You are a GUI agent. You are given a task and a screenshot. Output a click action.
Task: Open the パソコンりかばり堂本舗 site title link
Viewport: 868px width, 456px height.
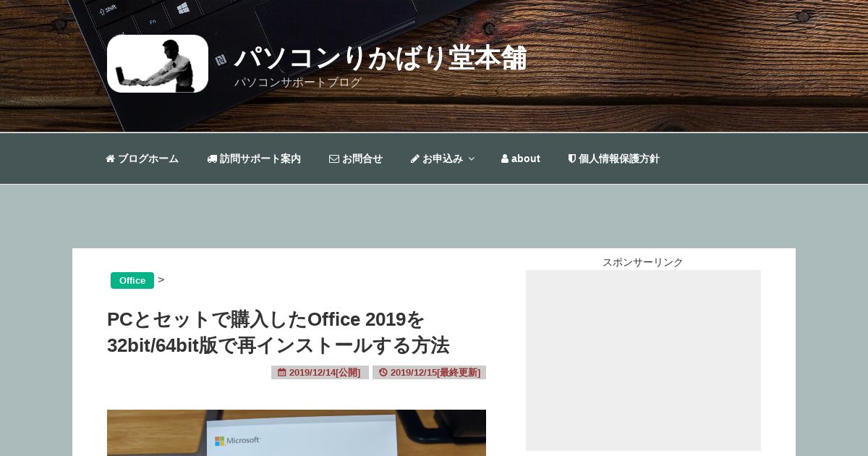pos(380,58)
